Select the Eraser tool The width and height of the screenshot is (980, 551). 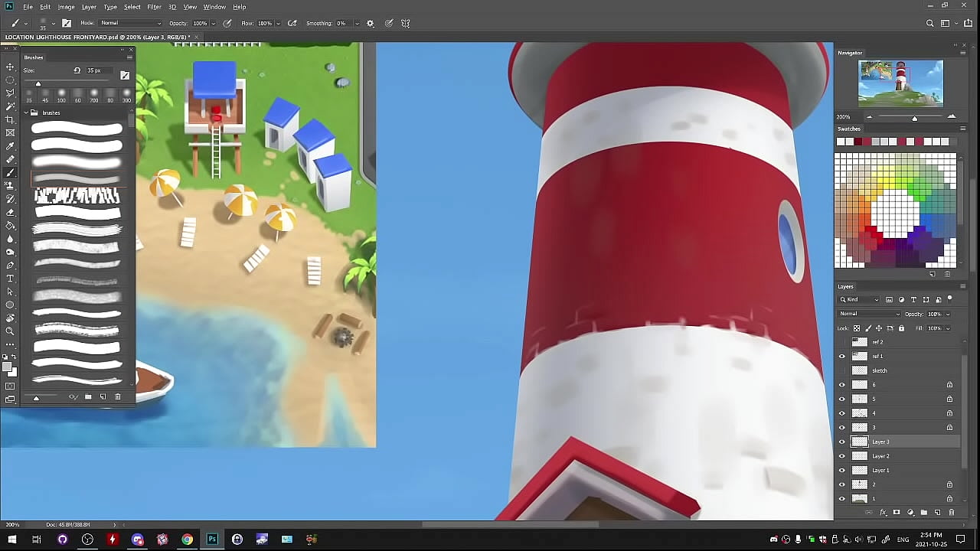point(10,212)
